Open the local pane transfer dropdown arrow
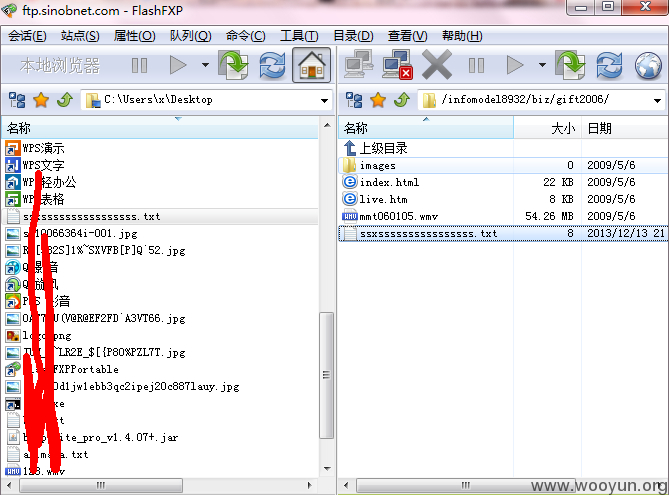669x495 pixels. click(x=205, y=65)
